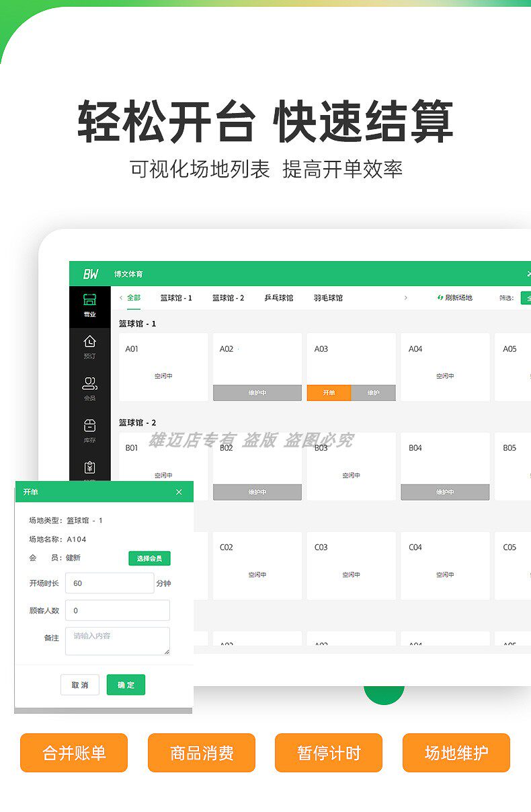Screen dimensions: 531x812
Task: Click the clipboard yen icon in sidebar
Action: [x=89, y=468]
